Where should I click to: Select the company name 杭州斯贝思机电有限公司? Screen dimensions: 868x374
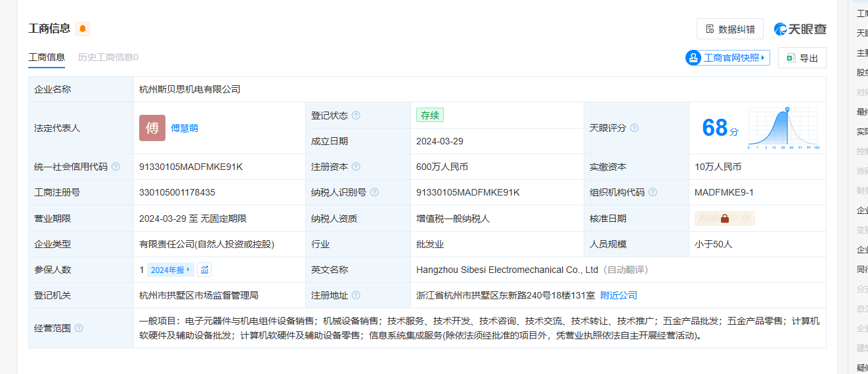tap(190, 89)
